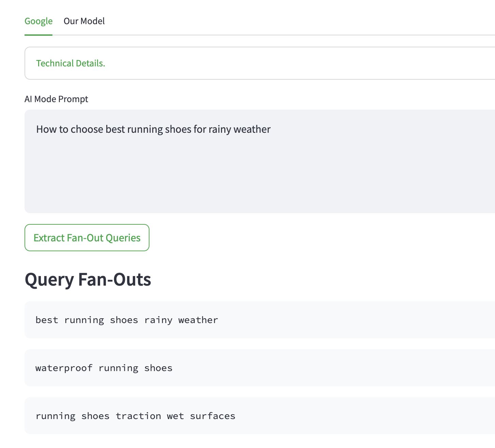
Task: Click the AI Mode Prompt label
Action: [x=56, y=99]
